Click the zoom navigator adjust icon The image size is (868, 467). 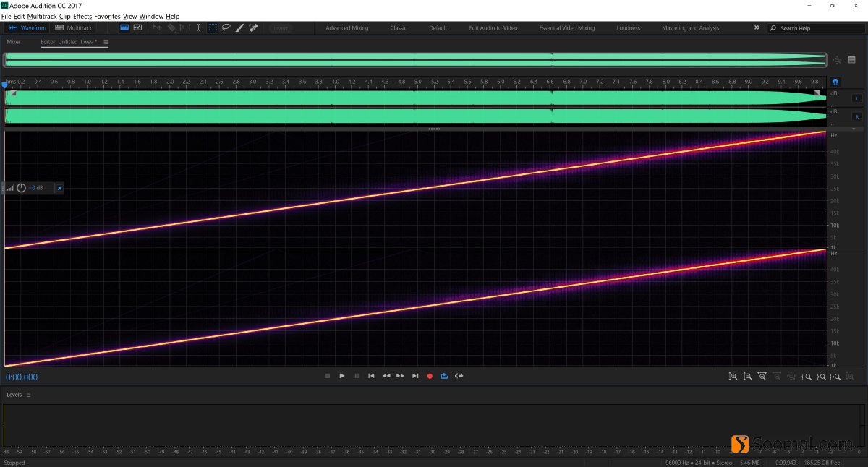click(838, 60)
